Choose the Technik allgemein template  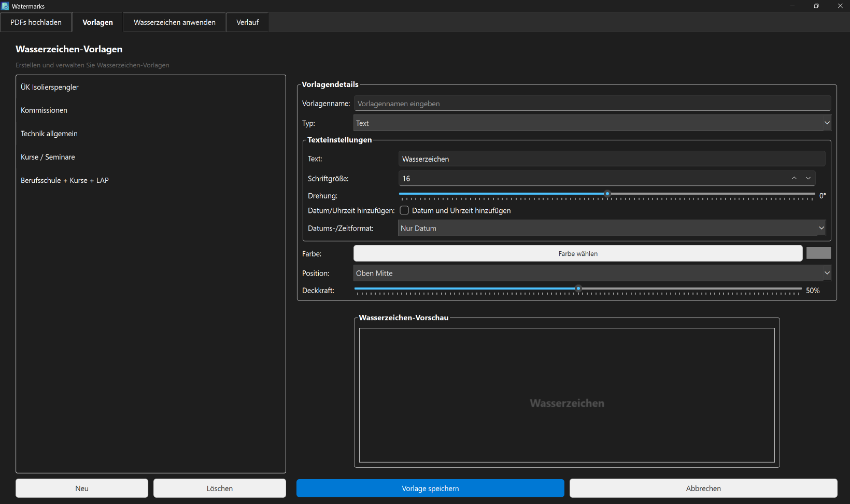click(x=150, y=134)
